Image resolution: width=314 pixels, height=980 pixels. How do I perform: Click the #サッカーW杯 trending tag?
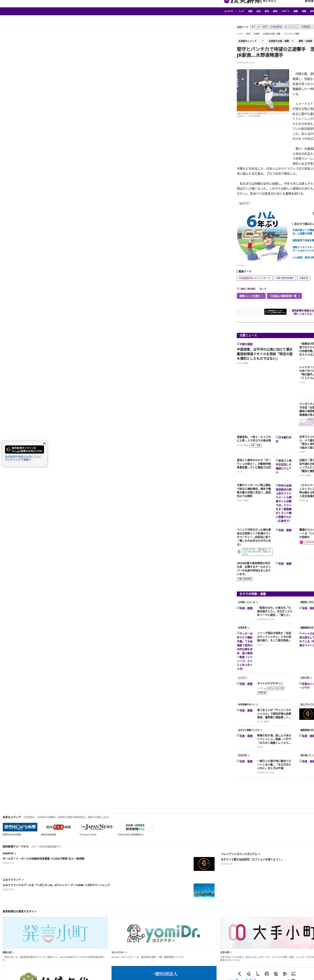259,27
